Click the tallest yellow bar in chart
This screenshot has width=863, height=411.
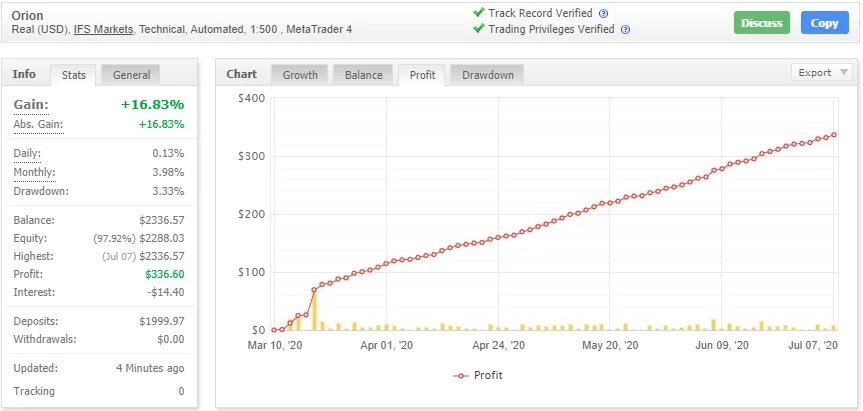click(314, 310)
